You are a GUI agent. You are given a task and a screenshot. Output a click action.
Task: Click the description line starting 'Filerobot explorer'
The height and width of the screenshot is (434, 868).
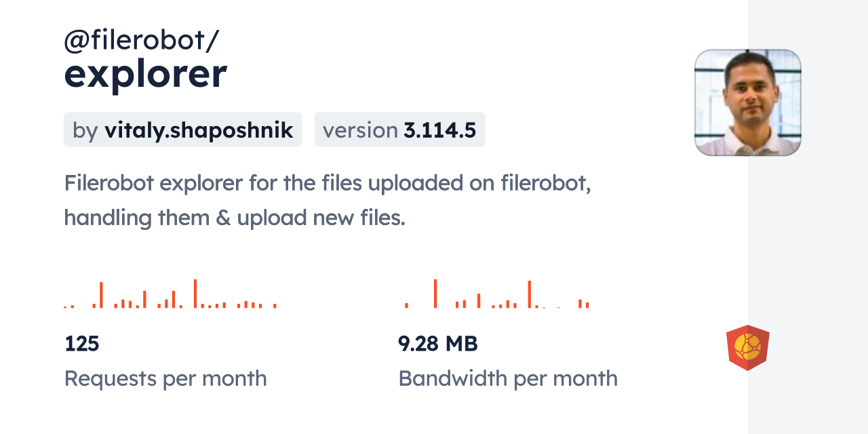pos(328,183)
